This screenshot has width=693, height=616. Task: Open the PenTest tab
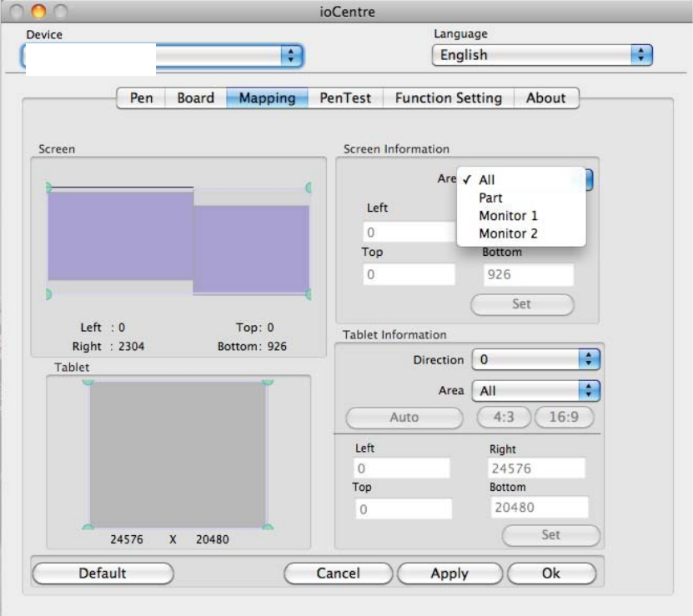345,98
